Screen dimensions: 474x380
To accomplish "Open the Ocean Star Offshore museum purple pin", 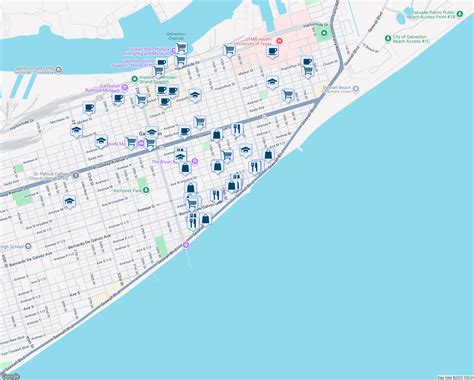I will pos(174,51).
